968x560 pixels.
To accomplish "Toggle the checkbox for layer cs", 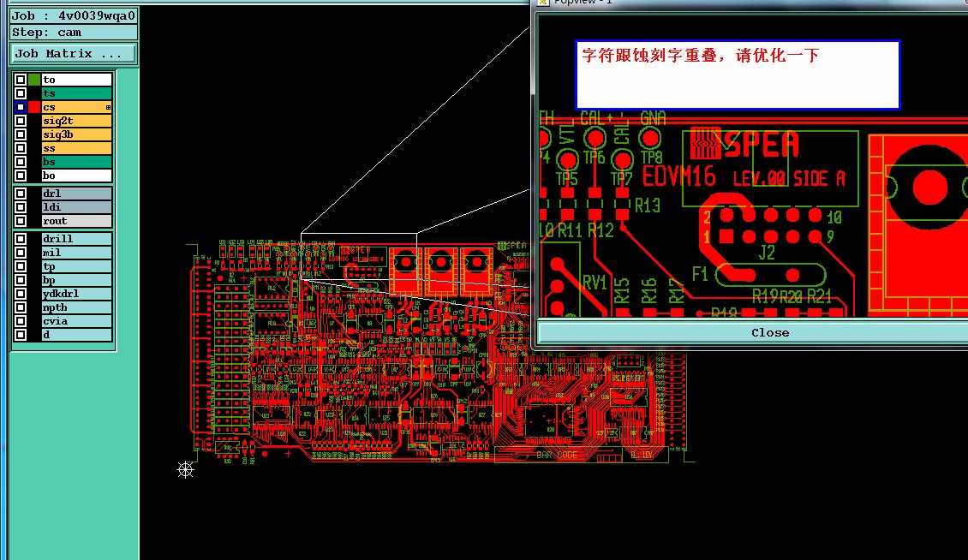I will 21,107.
